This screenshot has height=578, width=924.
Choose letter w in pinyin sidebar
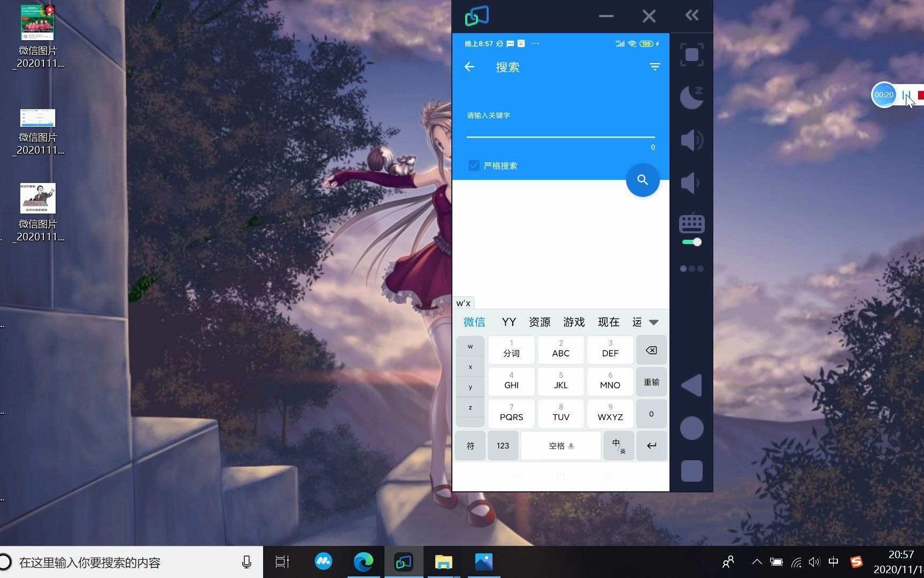[x=471, y=346]
